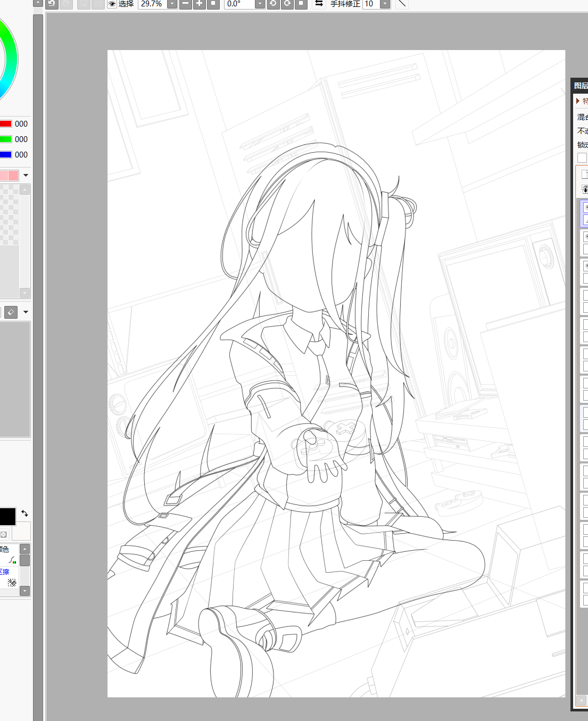The height and width of the screenshot is (721, 588).
Task: Toggle the selection visibility eye next to 选择
Action: click(x=112, y=4)
